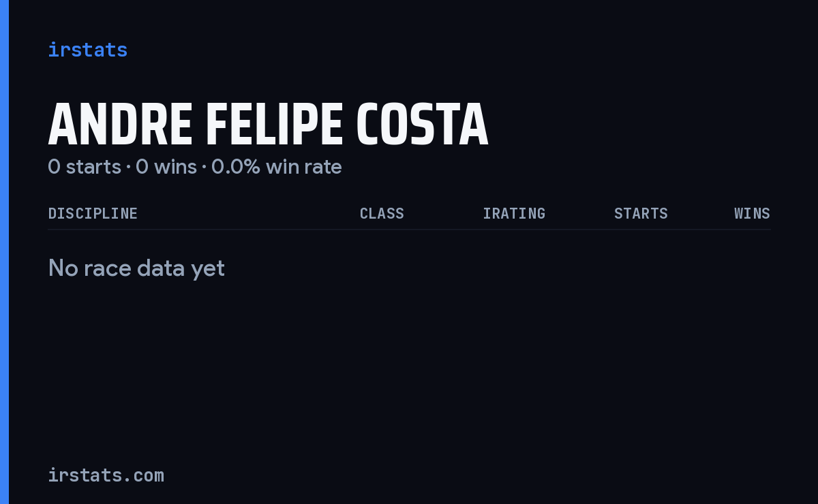Sort by the DISCIPLINE column header
Viewport: 818px width, 504px height.
[x=93, y=214]
